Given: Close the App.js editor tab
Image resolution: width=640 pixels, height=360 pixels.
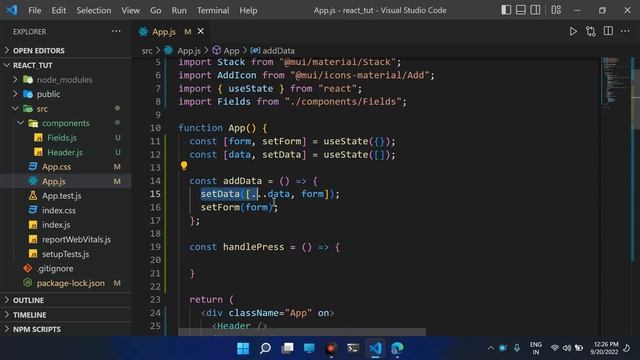Looking at the screenshot, I should [201, 31].
